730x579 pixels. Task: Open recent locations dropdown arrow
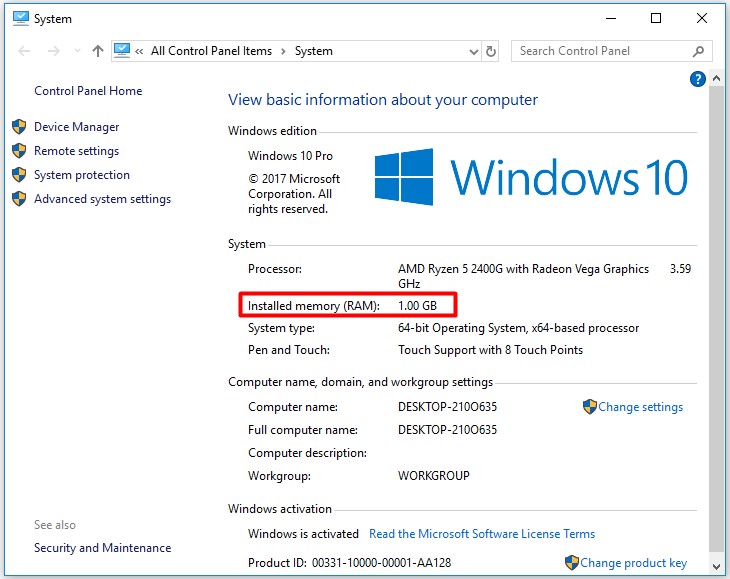[x=77, y=51]
